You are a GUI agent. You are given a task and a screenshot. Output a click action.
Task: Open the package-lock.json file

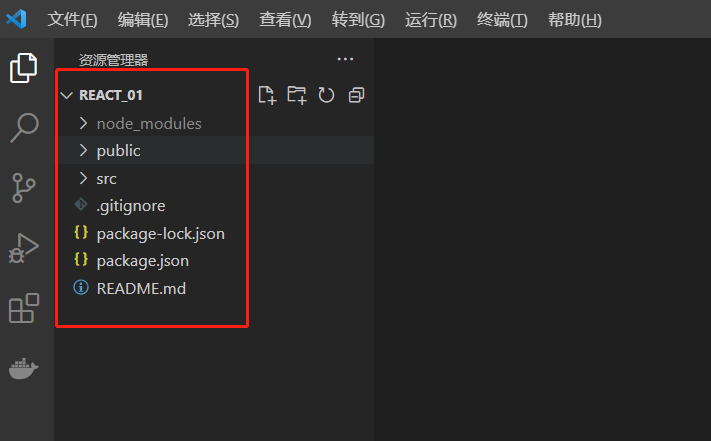click(161, 234)
